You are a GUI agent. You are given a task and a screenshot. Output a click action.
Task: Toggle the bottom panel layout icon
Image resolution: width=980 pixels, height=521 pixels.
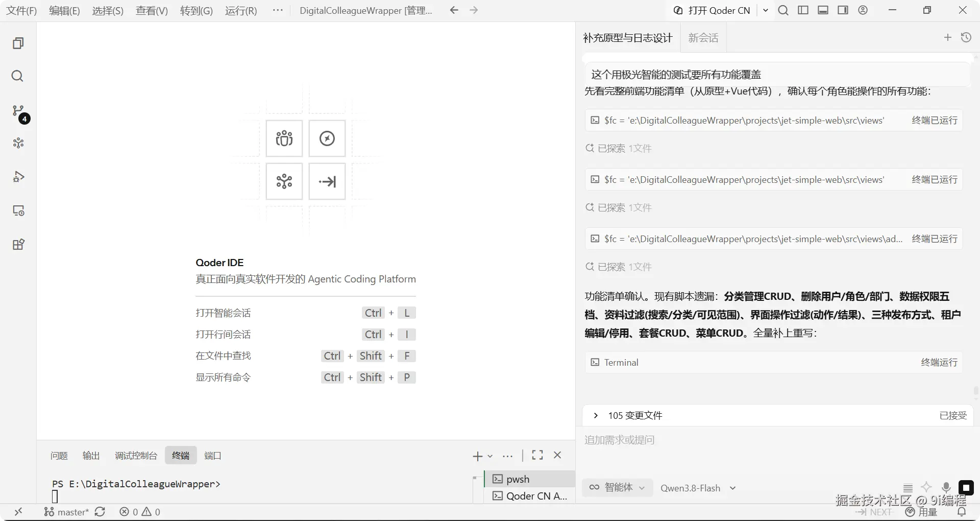(x=823, y=10)
